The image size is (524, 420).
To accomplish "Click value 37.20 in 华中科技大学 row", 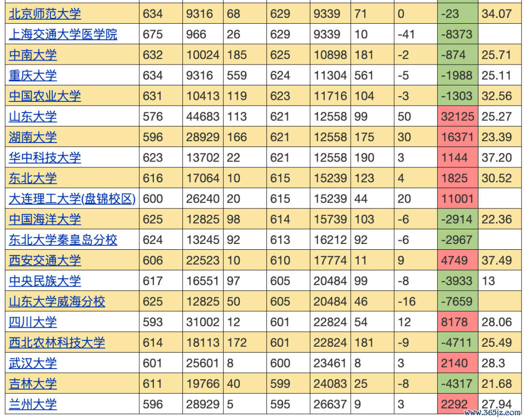I will 497,158.
